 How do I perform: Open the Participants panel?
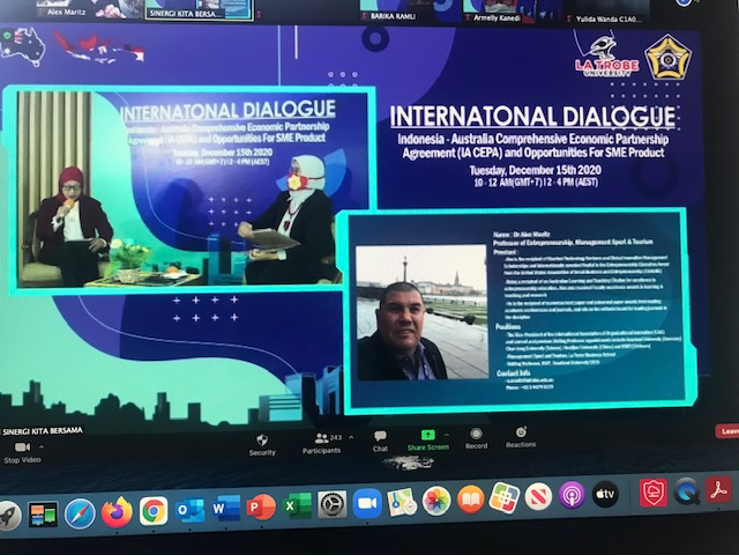[321, 443]
